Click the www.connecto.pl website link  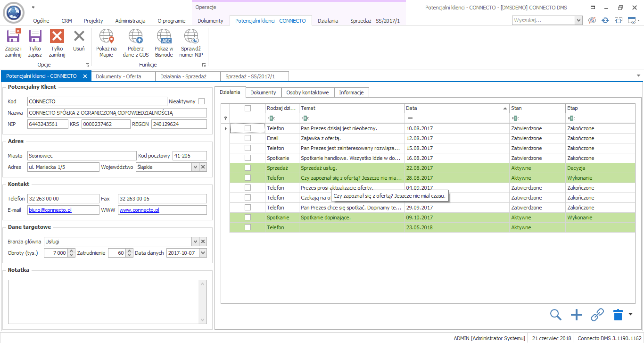pyautogui.click(x=140, y=210)
